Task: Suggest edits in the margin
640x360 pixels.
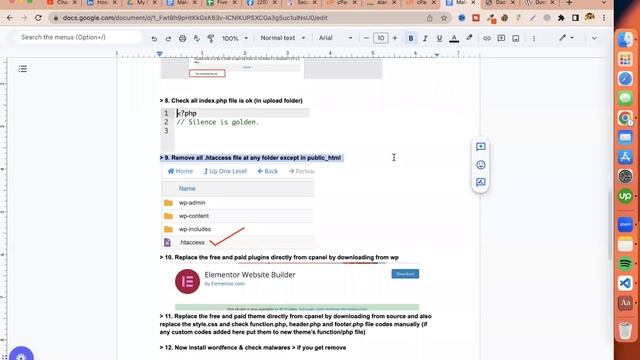Action: coord(480,182)
